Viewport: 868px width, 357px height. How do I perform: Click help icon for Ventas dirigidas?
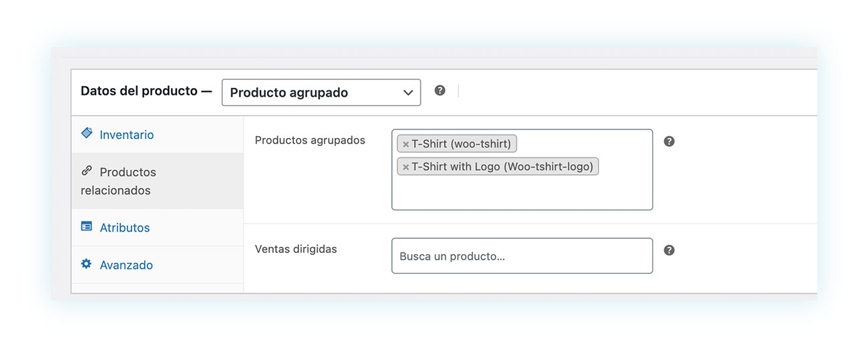(669, 250)
